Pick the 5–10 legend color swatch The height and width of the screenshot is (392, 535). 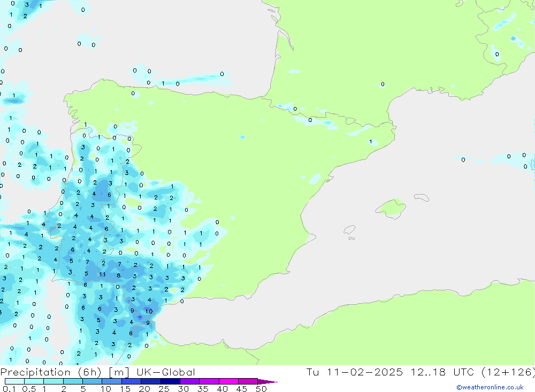93,381
